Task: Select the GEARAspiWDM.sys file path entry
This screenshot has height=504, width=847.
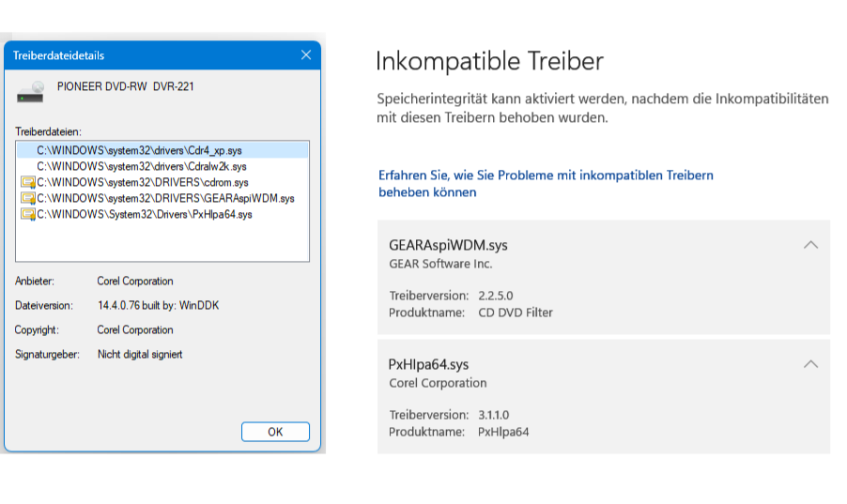Action: (x=162, y=198)
